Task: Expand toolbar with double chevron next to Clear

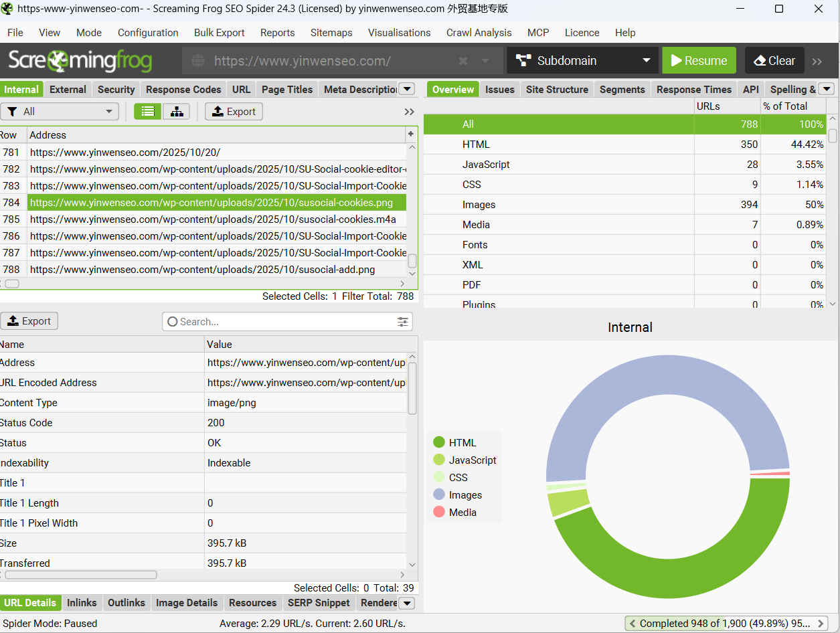Action: (817, 61)
